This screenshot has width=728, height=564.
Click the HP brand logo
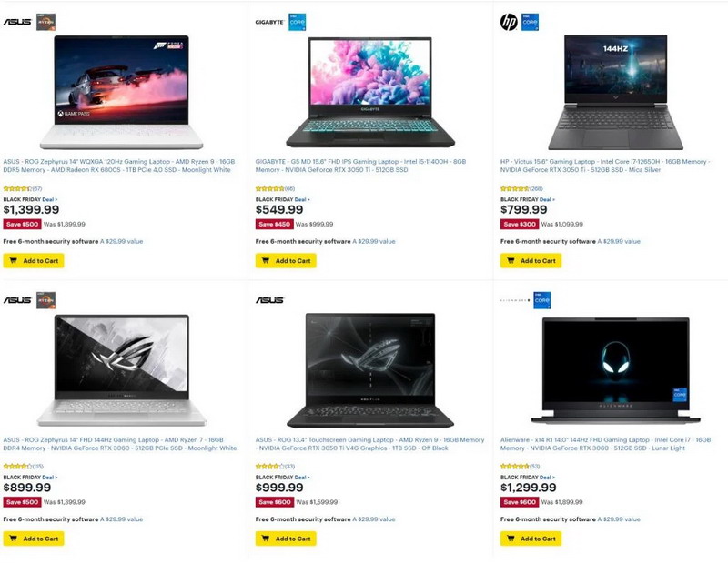(x=509, y=22)
